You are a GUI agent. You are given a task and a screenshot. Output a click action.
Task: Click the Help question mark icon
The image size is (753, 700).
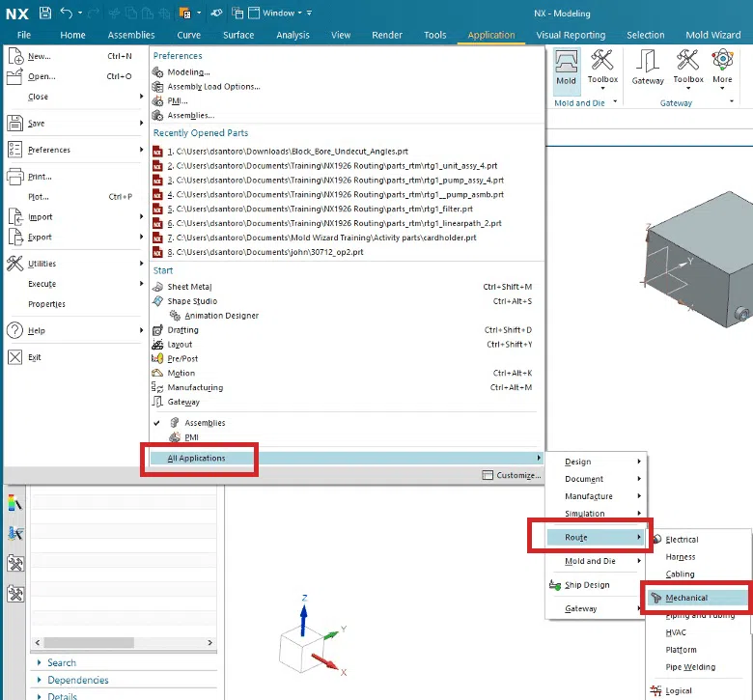(14, 330)
